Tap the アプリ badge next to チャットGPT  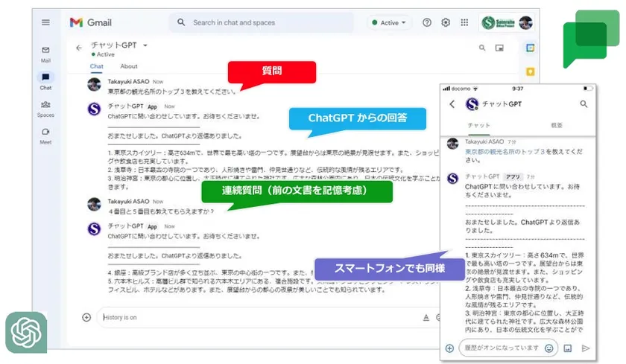(x=513, y=176)
